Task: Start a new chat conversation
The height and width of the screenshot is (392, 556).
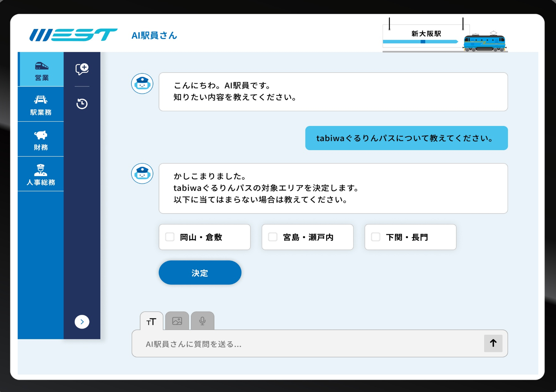Action: point(82,69)
